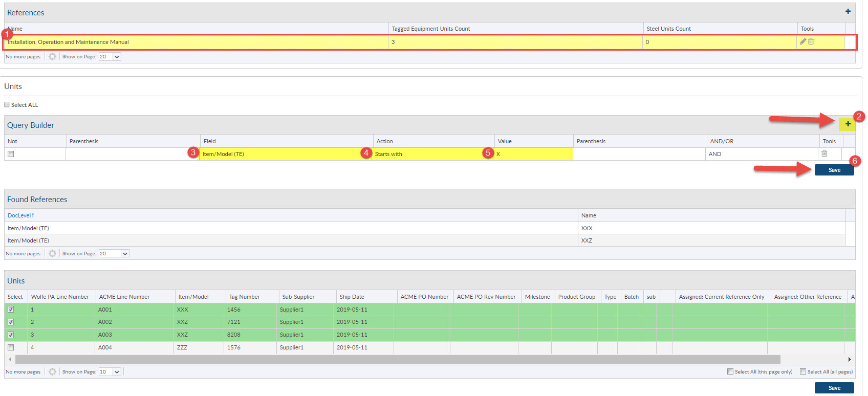Sort Found References by the DocLevel column
This screenshot has width=868, height=396.
click(x=21, y=215)
